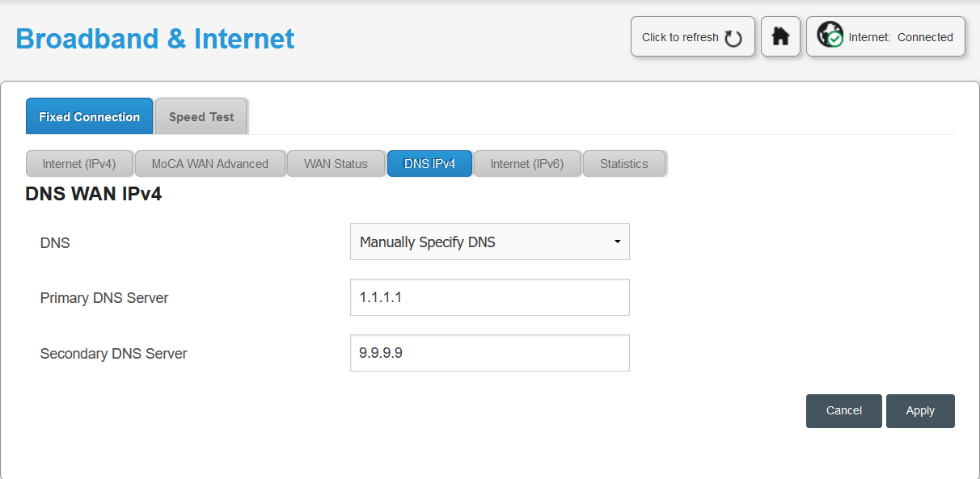The image size is (980, 479).
Task: Open the Internet (IPv4) sub-tab
Action: 79,163
